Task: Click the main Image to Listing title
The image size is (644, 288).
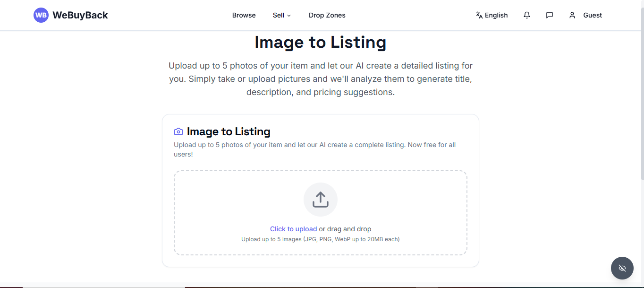Action: (321, 42)
